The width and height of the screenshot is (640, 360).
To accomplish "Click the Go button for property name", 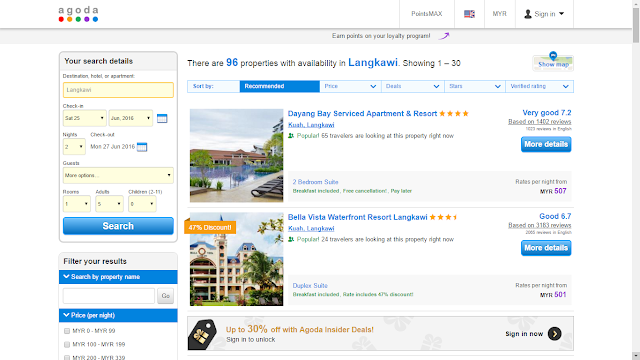I will (x=165, y=296).
